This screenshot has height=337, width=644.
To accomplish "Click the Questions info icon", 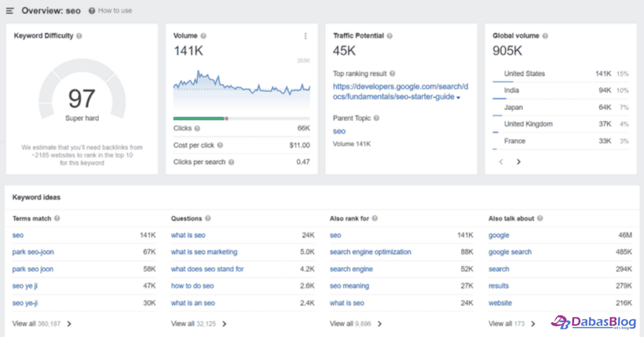I will [x=208, y=218].
